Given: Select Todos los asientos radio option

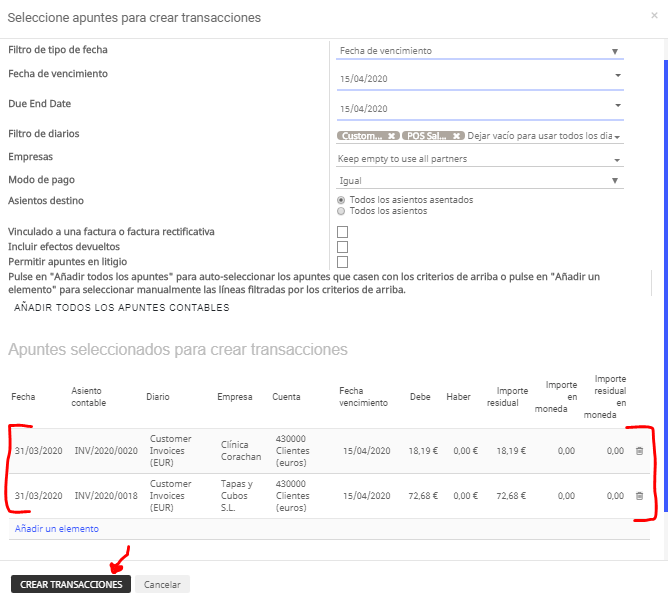Looking at the screenshot, I should pos(341,211).
